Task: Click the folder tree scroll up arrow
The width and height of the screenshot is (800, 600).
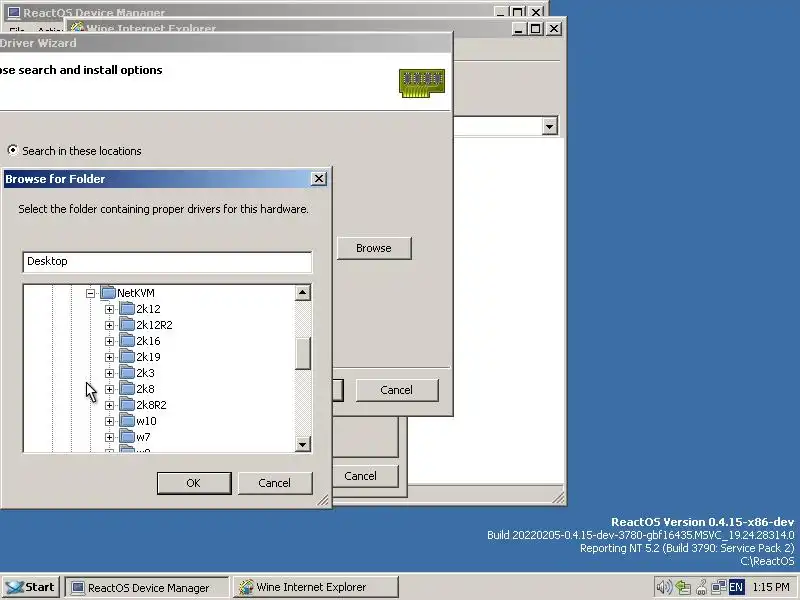Action: point(303,293)
